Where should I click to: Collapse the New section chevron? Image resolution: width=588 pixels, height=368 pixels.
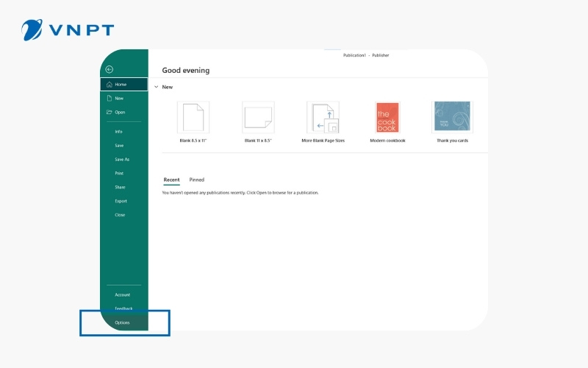(x=156, y=87)
